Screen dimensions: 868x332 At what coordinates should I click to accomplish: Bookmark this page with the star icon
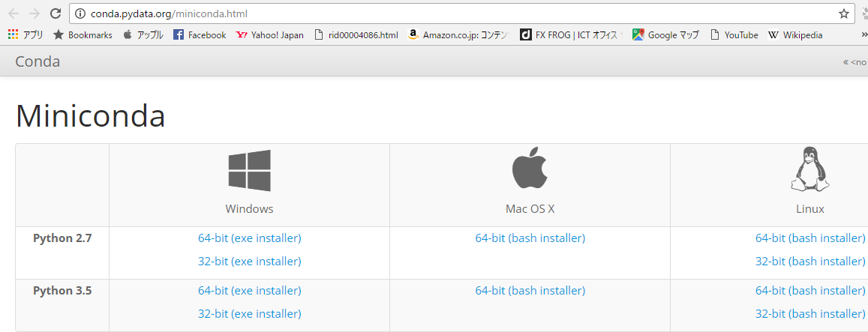point(844,13)
